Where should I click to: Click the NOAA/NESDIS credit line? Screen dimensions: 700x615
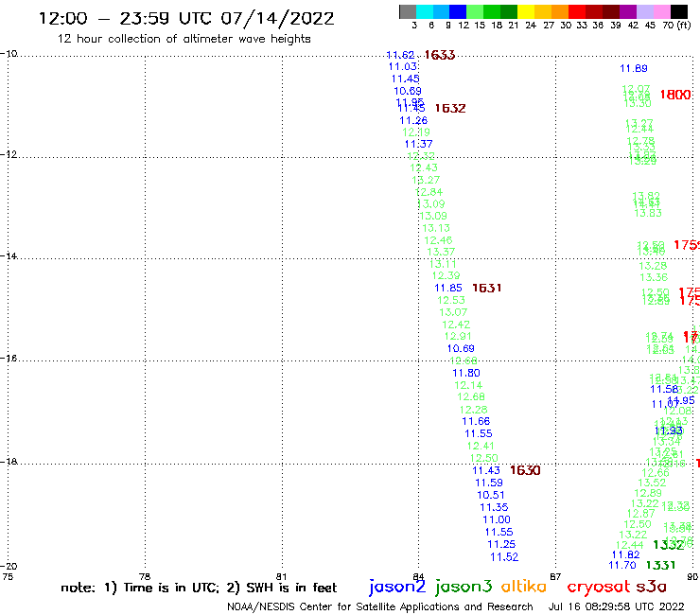[x=380, y=606]
